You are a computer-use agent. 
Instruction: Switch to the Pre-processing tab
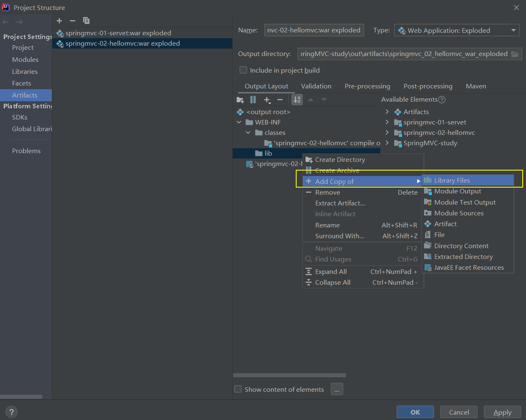(x=368, y=86)
